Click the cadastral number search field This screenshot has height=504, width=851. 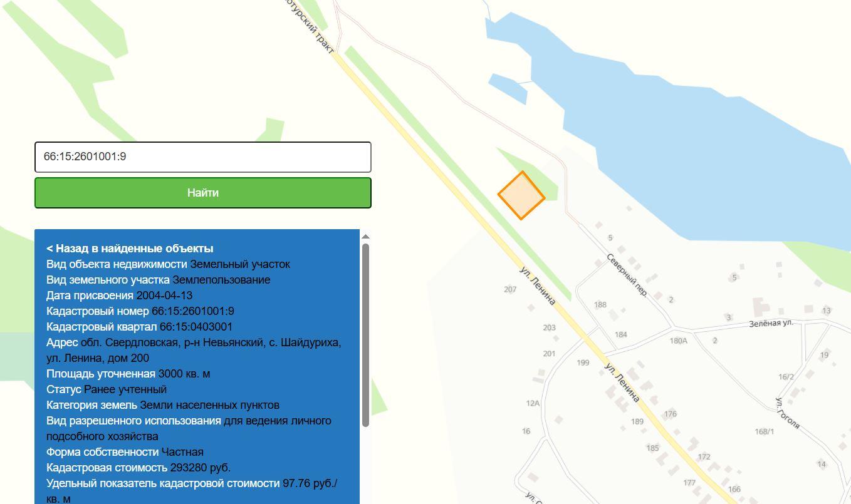[202, 157]
